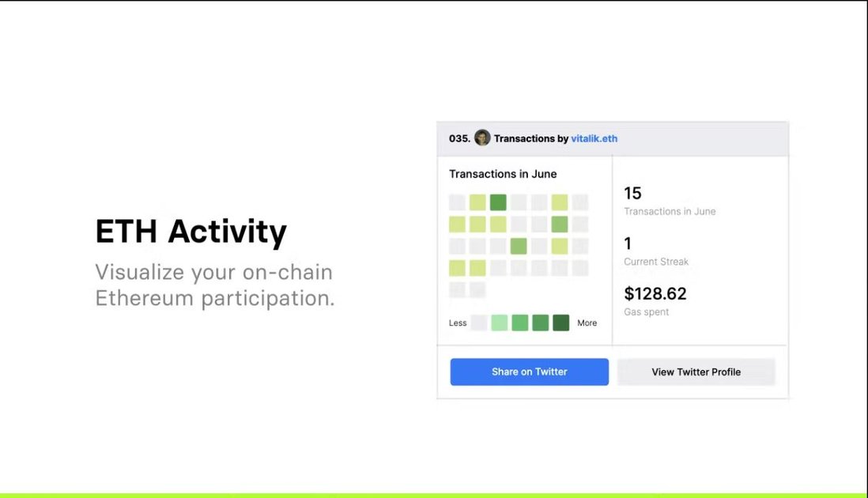Viewport: 868px width, 498px height.
Task: Click the light green cell starting the second row
Action: click(x=456, y=224)
